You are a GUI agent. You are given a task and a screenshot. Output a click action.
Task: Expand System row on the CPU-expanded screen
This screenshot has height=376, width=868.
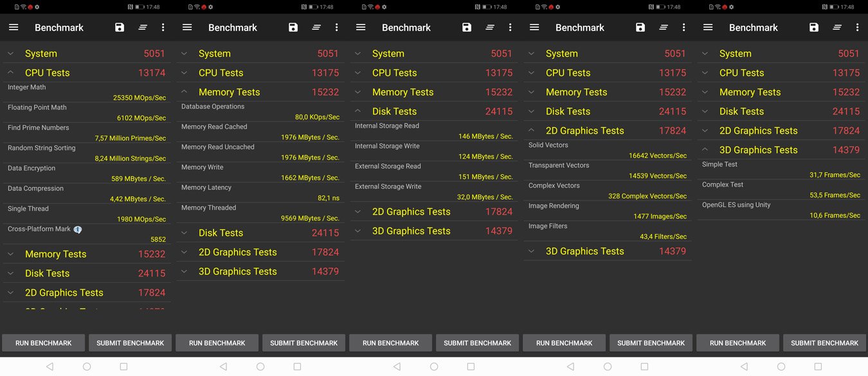click(87, 53)
